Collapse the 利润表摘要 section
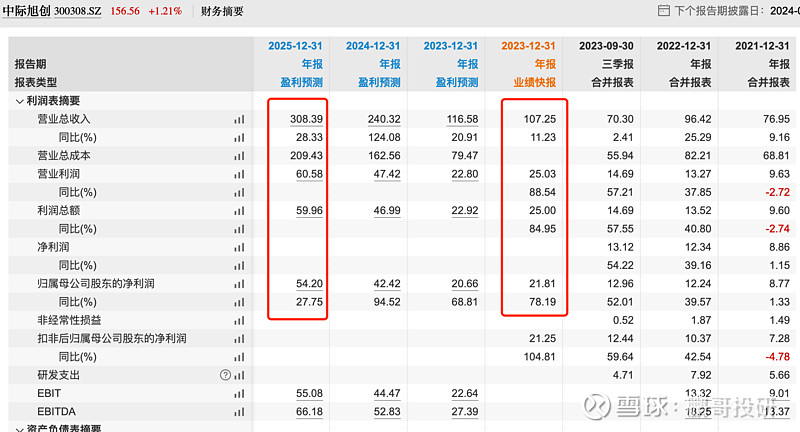 (x=19, y=101)
